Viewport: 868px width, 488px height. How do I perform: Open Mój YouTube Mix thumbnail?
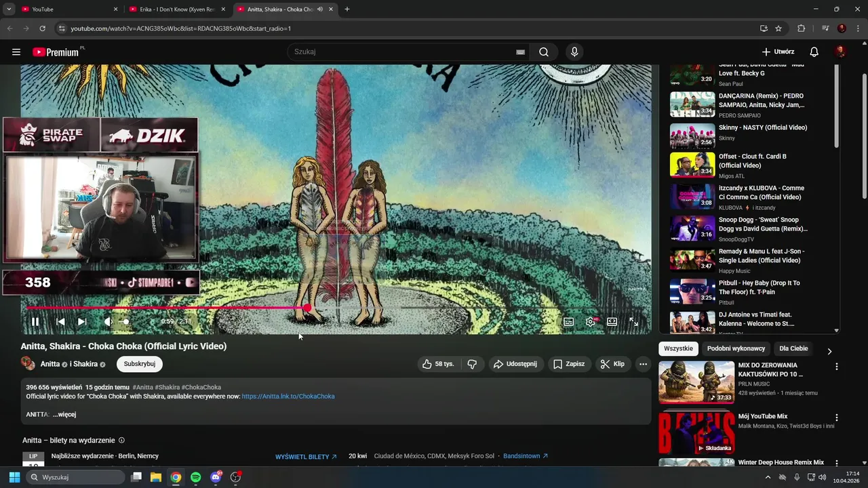coord(696,432)
